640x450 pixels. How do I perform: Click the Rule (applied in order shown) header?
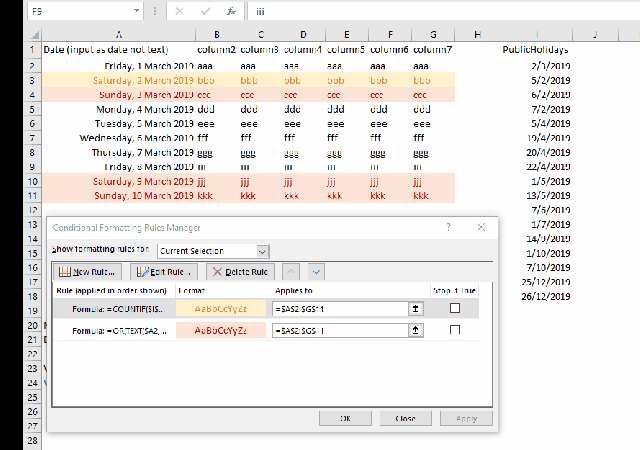(111, 291)
